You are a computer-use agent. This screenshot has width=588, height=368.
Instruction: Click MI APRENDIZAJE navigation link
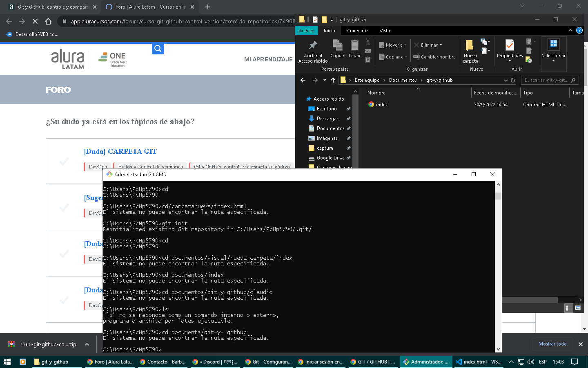click(268, 59)
